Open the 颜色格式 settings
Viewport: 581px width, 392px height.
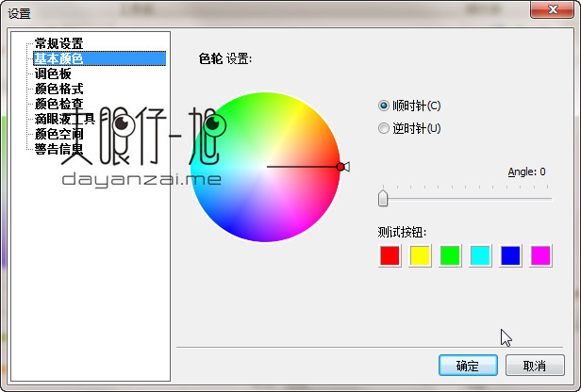58,89
